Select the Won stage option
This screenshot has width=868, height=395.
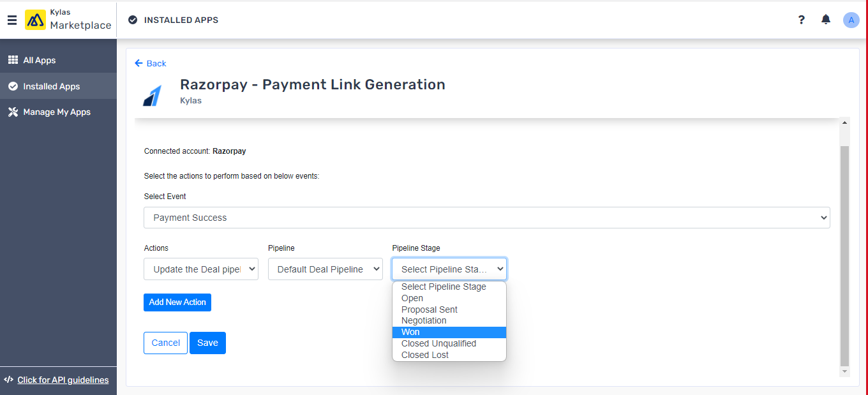(449, 332)
